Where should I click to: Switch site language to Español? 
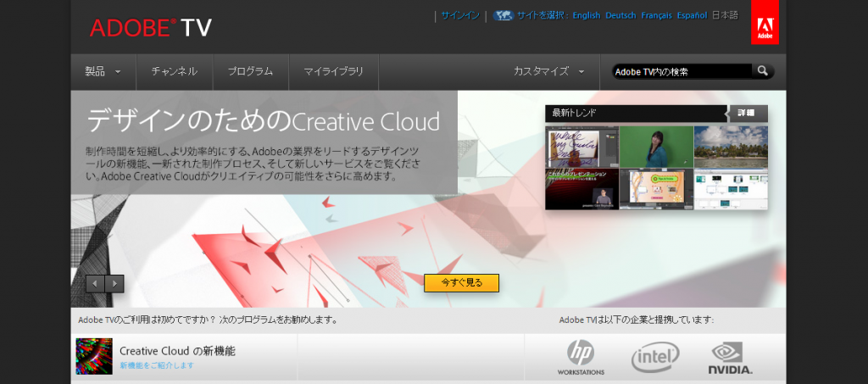coord(692,15)
